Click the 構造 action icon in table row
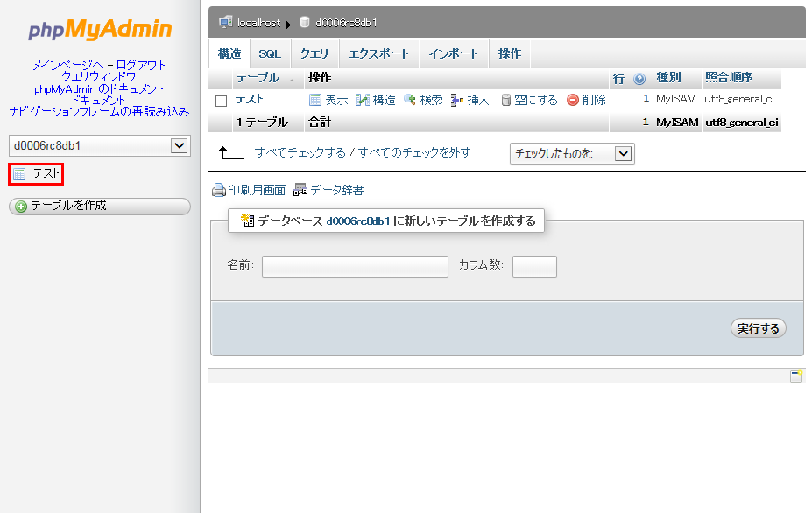 (x=363, y=101)
